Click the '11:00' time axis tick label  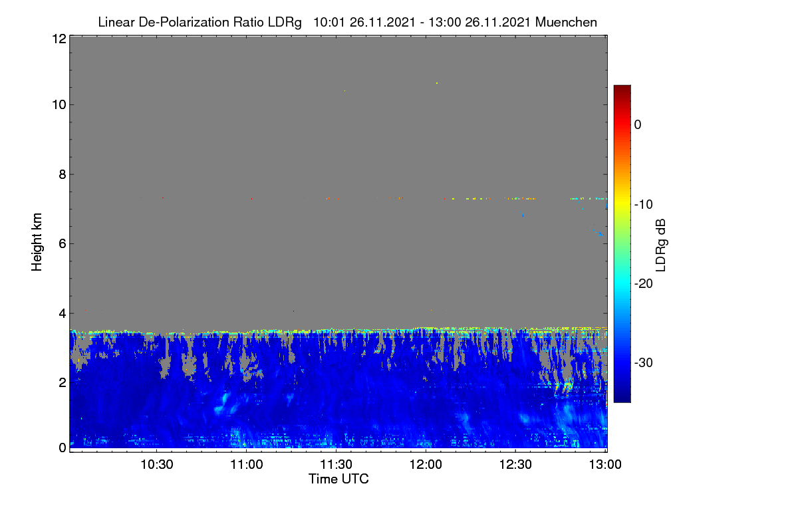point(247,465)
